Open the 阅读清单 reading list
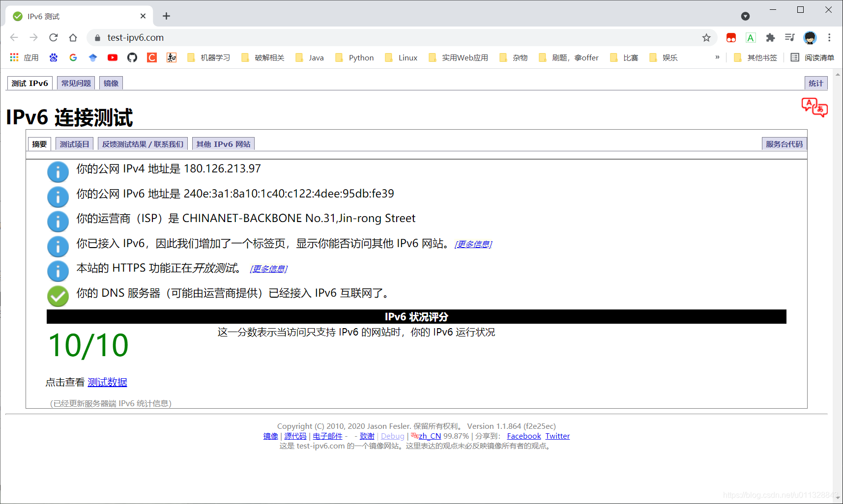Viewport: 843px width, 504px height. tap(820, 57)
